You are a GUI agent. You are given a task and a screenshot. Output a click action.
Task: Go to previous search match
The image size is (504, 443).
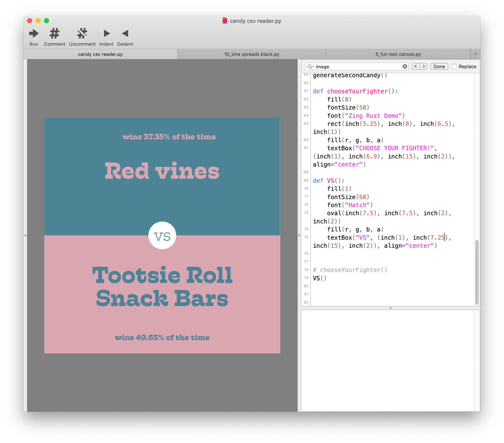click(x=416, y=66)
